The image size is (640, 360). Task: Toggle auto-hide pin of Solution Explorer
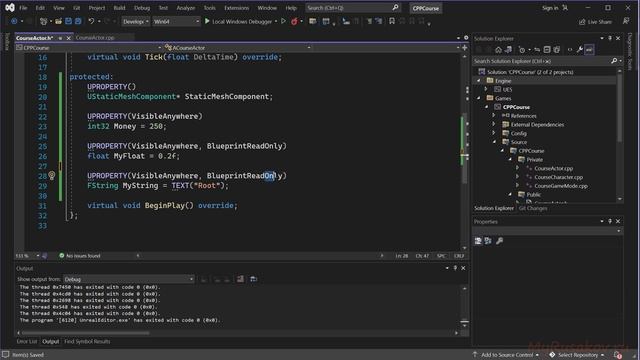pos(610,38)
